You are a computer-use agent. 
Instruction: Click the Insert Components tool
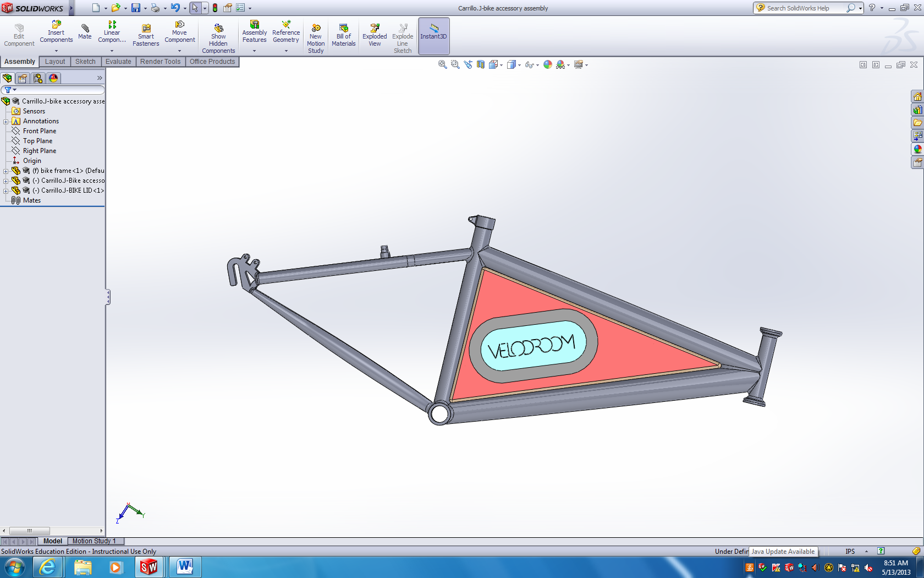tap(56, 32)
